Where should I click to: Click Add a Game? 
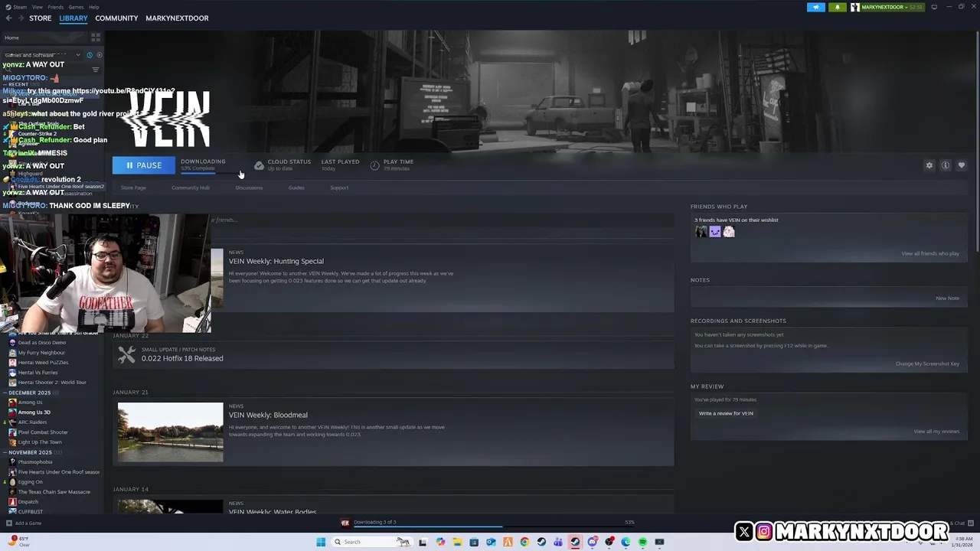pos(24,523)
